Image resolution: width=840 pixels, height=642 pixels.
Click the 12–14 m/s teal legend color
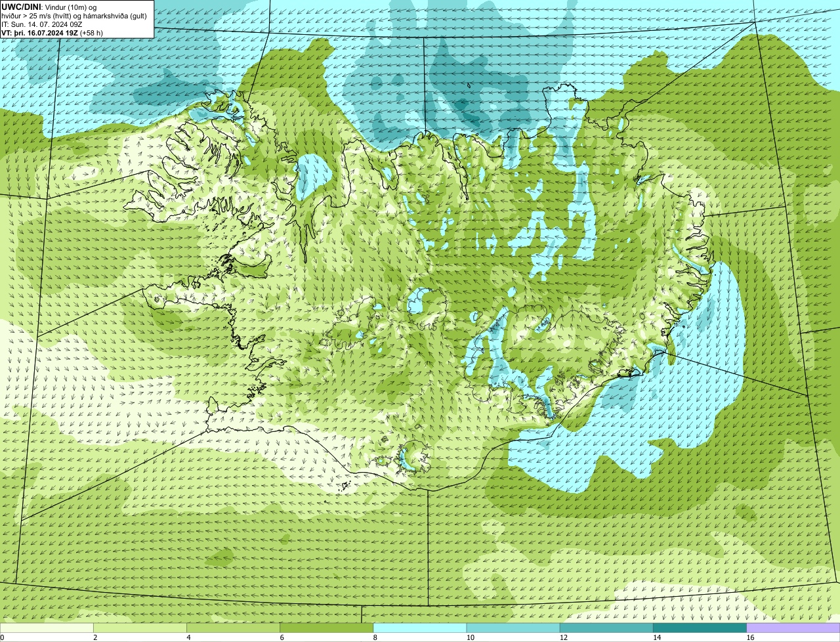(606, 628)
